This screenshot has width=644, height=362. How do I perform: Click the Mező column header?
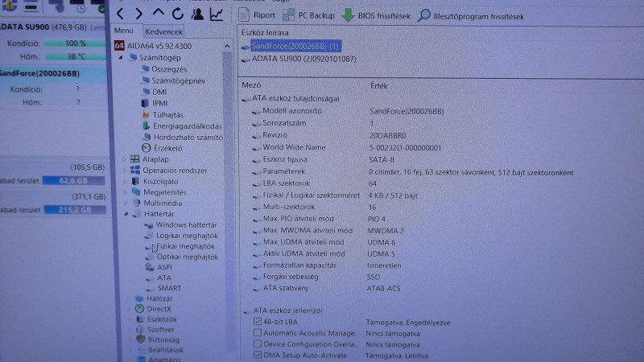pos(251,85)
